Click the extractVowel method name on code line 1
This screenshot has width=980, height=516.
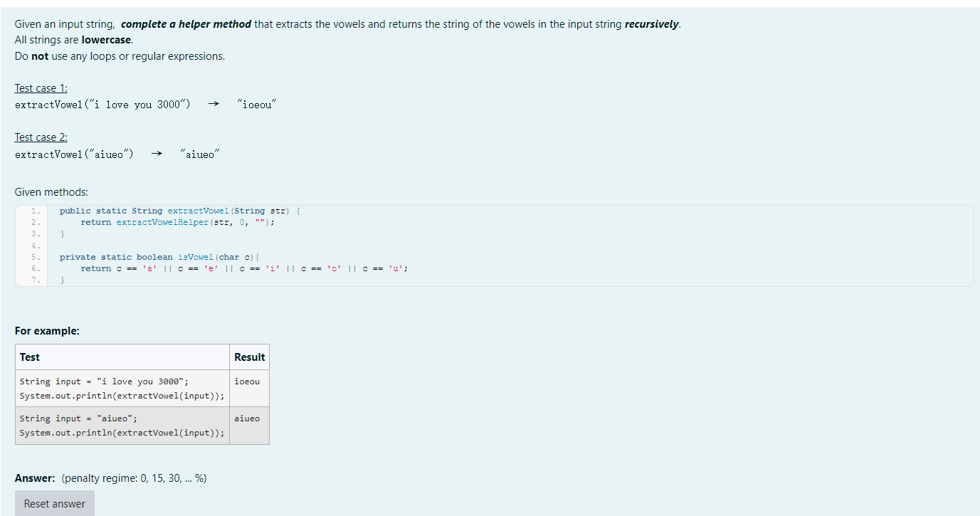tap(198, 211)
